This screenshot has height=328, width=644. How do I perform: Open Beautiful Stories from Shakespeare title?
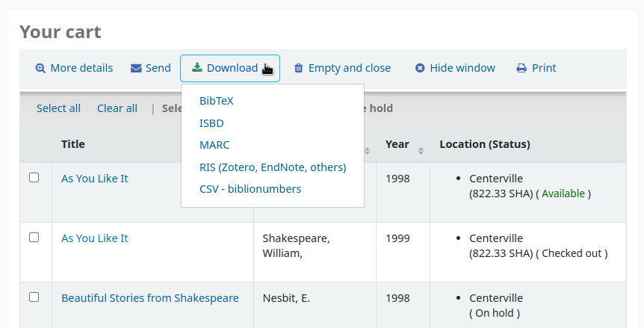point(149,298)
